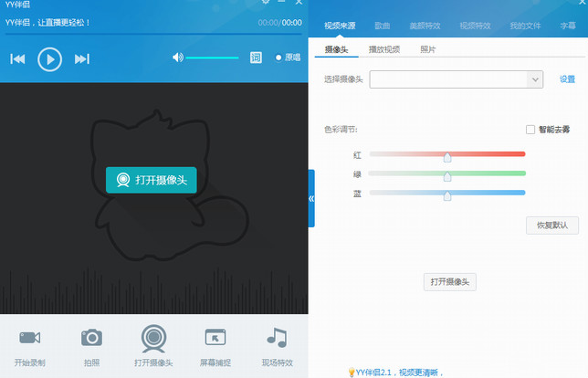
Task: Click the teal 打开摄像头 button in preview
Action: point(152,180)
